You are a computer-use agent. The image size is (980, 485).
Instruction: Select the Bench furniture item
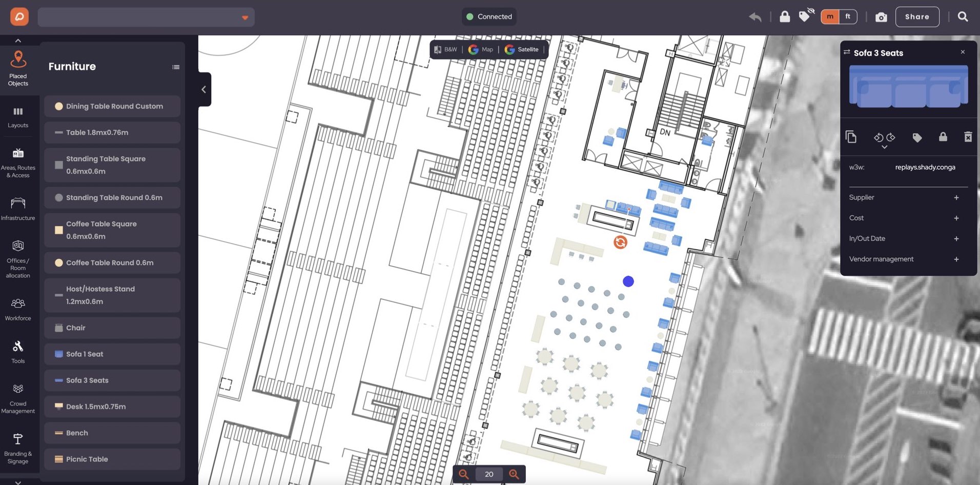(112, 433)
